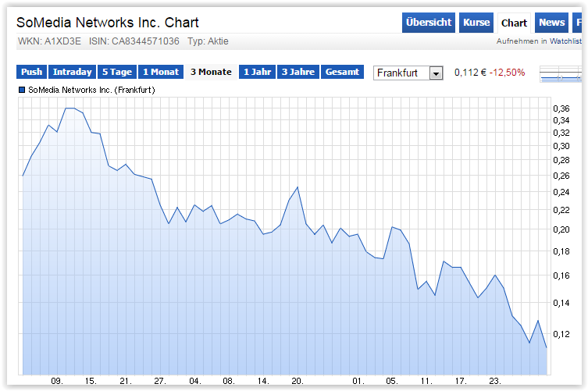This screenshot has height=391, width=588.
Task: Select the 5 Tage time range
Action: click(x=116, y=72)
